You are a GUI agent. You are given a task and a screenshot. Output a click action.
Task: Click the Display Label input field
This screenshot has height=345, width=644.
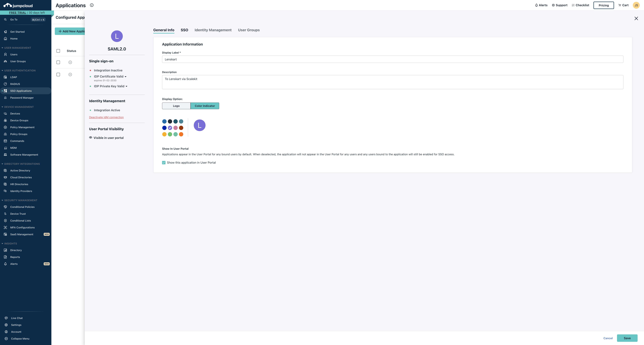click(393, 59)
